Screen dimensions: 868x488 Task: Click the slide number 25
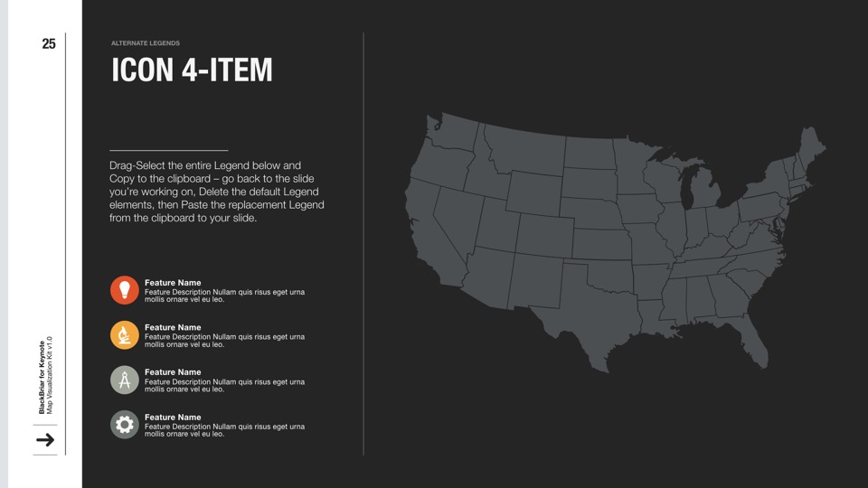(x=49, y=43)
